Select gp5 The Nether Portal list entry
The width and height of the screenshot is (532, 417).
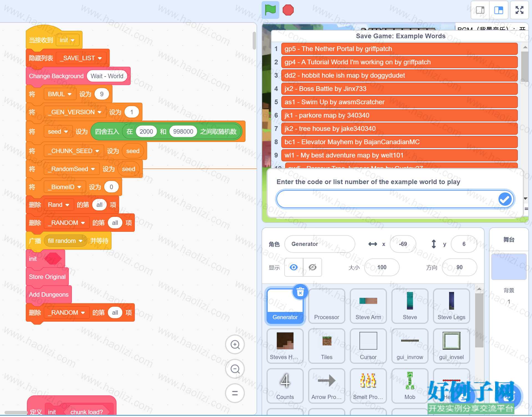point(399,49)
